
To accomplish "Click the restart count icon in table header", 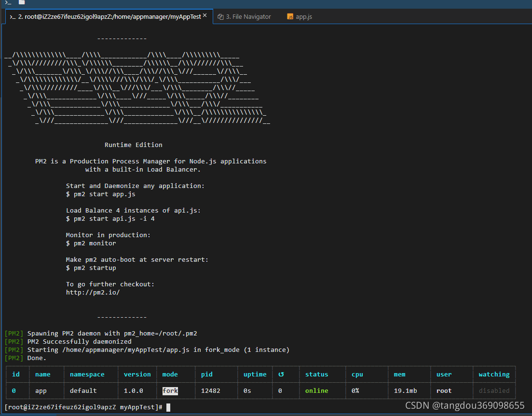I will [x=281, y=375].
